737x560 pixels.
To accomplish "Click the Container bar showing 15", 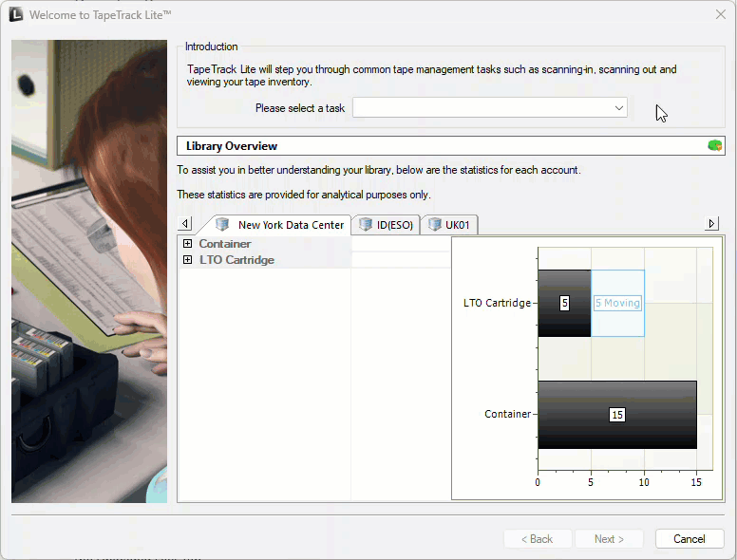I will tap(617, 415).
